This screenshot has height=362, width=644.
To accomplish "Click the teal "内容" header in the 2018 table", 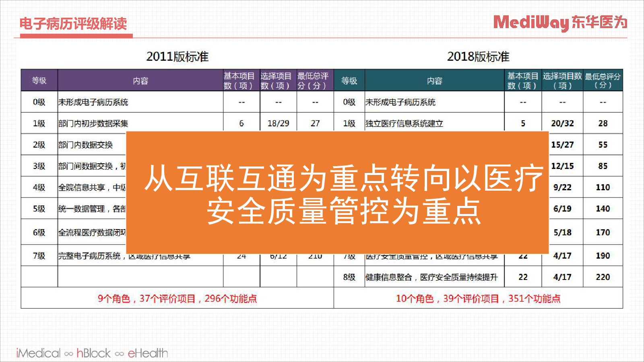I will coord(434,80).
